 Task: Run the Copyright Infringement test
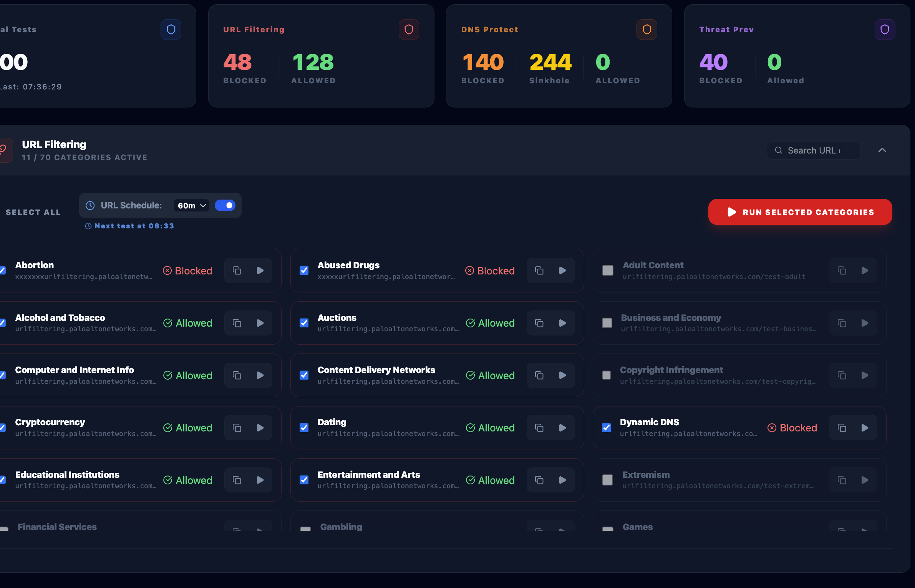coord(865,375)
